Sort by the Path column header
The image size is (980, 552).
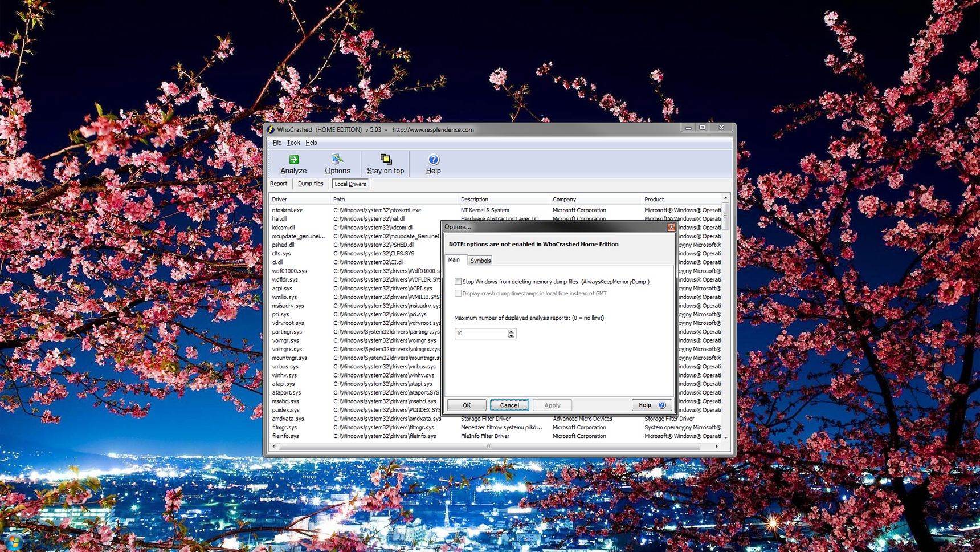click(394, 199)
